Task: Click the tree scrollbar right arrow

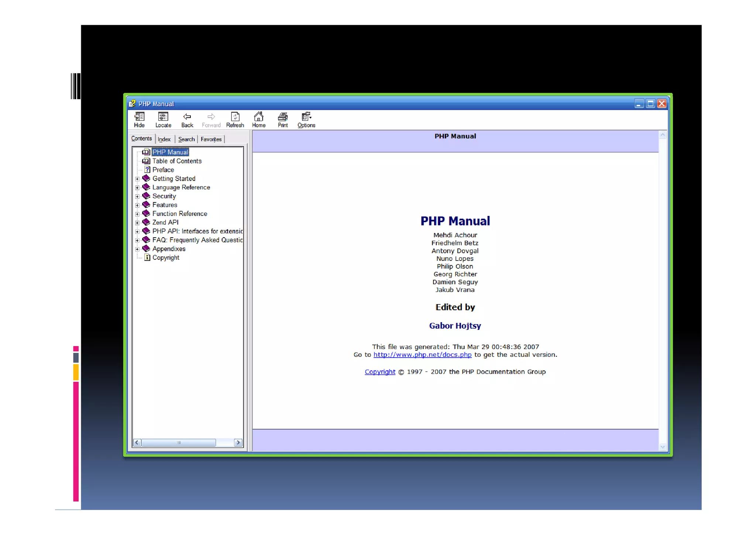Action: [x=238, y=442]
